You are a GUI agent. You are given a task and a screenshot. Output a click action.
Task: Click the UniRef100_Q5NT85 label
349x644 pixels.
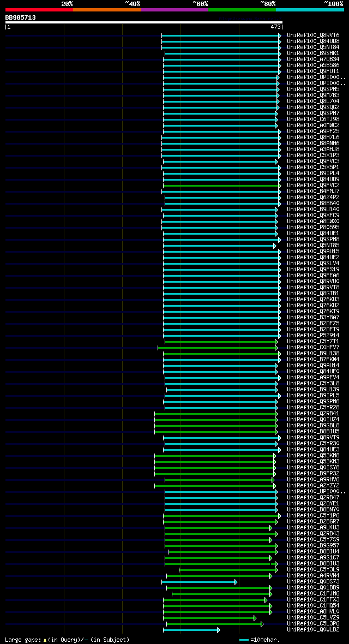[313, 246]
